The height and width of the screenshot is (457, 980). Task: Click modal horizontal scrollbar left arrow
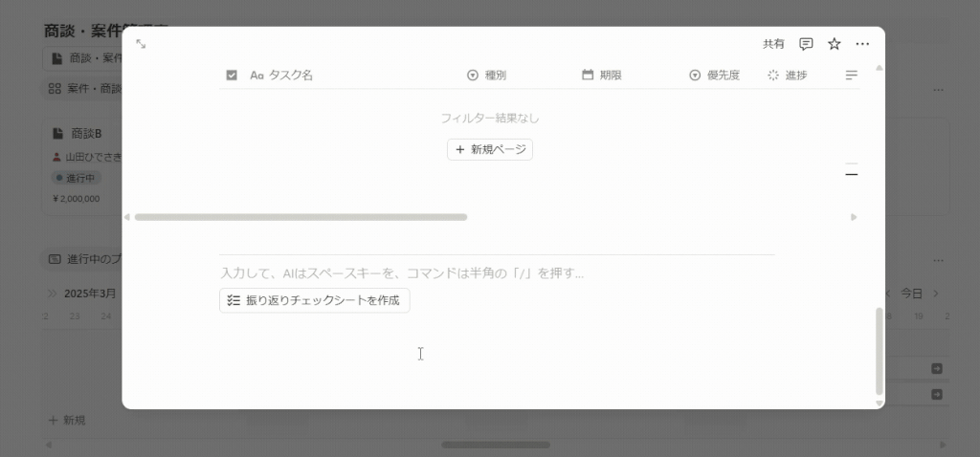[x=127, y=217]
